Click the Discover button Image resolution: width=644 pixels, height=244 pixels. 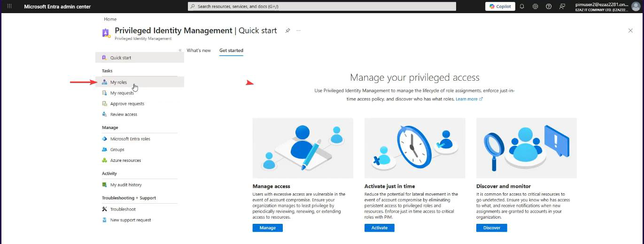point(492,228)
